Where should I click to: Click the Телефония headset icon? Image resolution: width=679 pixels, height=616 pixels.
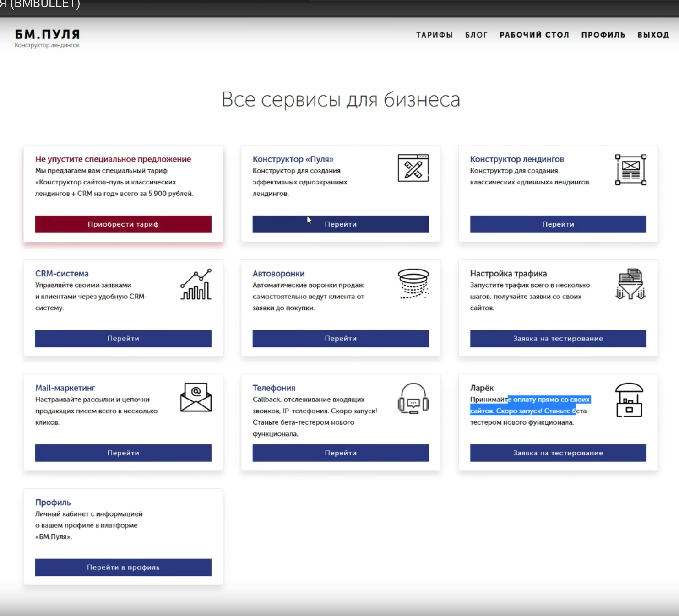click(x=413, y=399)
